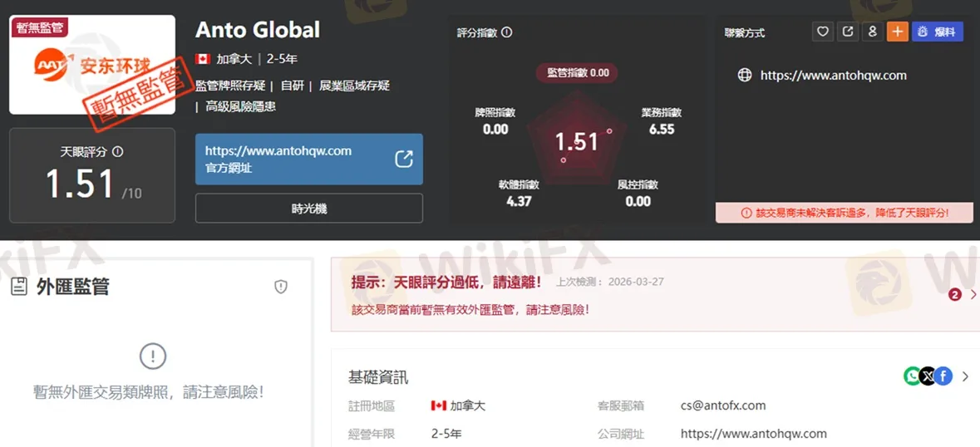Click the Canada flag in 註冊地區 row
Screen dimensions: 980x447
[x=439, y=405]
